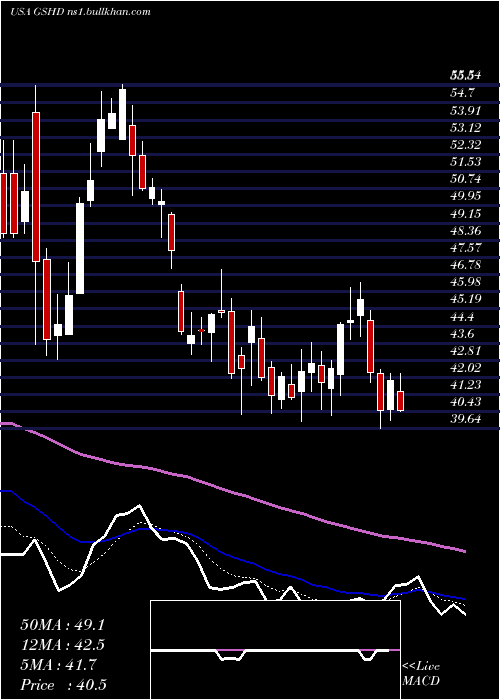Click the 42.02 price level label
500x700 pixels.
[x=466, y=368]
